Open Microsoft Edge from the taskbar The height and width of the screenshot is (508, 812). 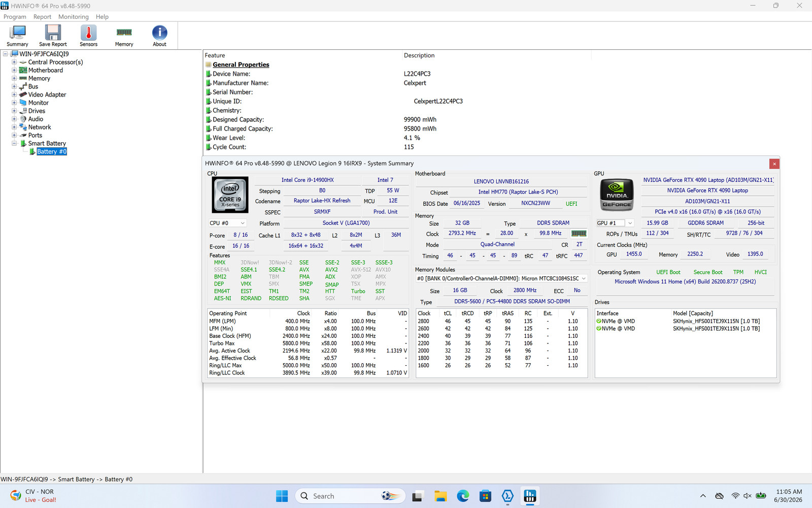click(x=463, y=496)
